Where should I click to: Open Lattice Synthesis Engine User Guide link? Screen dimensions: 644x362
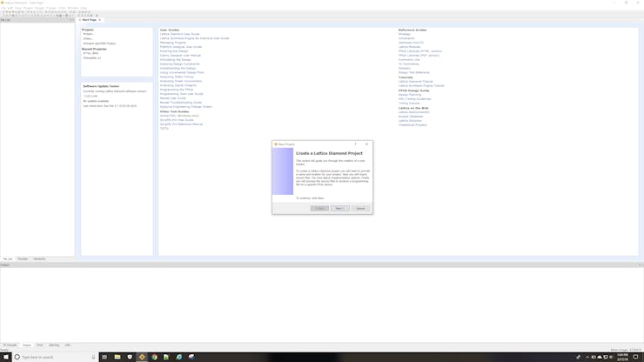pos(194,38)
